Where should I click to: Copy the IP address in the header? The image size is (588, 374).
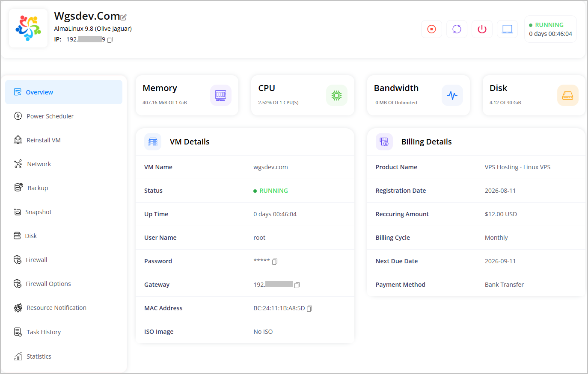[110, 40]
